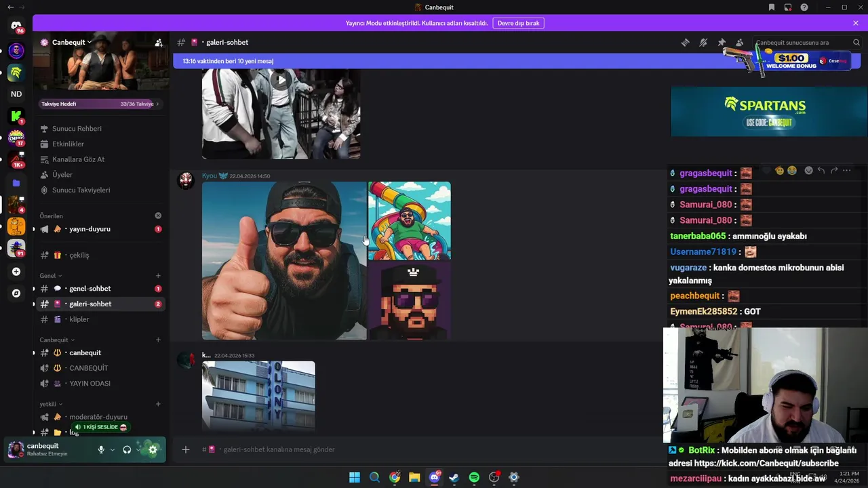Click the search magnifier in server search box
868x488 pixels.
[856, 43]
